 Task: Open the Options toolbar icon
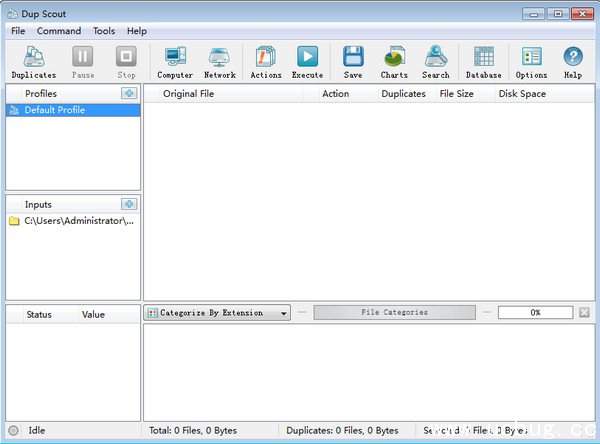pos(531,61)
